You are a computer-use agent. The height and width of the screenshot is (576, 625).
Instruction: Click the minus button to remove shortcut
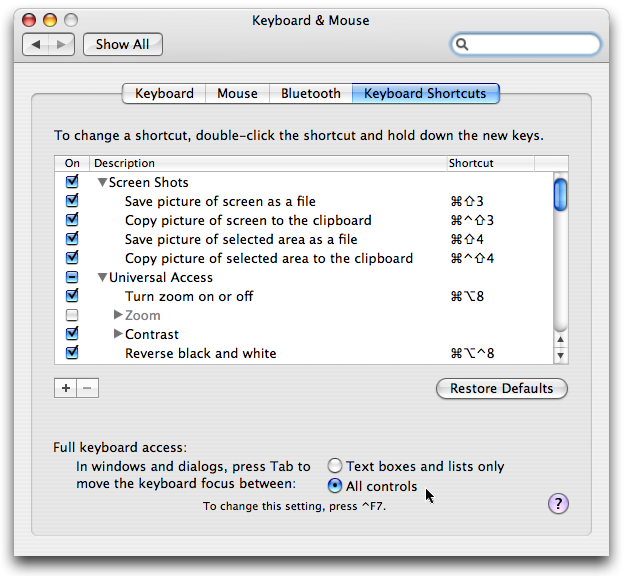tap(87, 388)
